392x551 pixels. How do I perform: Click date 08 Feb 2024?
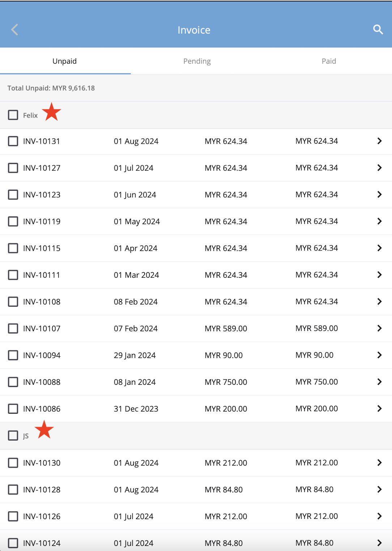136,302
